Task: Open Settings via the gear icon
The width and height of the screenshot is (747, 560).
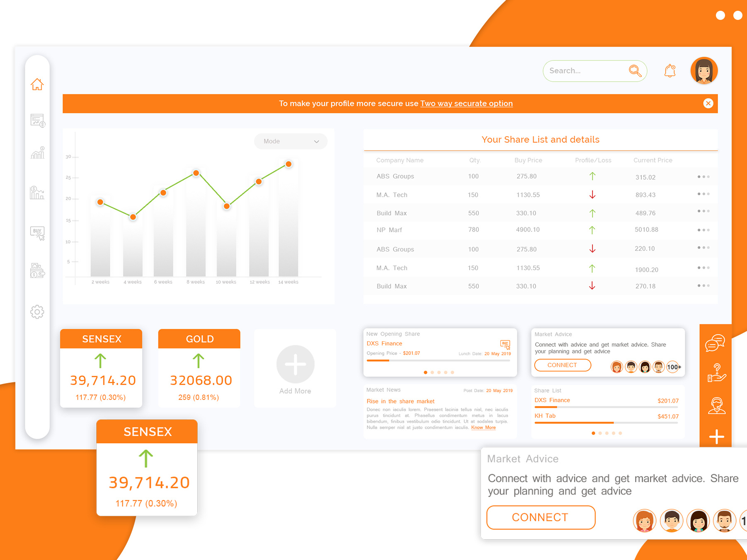Action: [x=37, y=312]
